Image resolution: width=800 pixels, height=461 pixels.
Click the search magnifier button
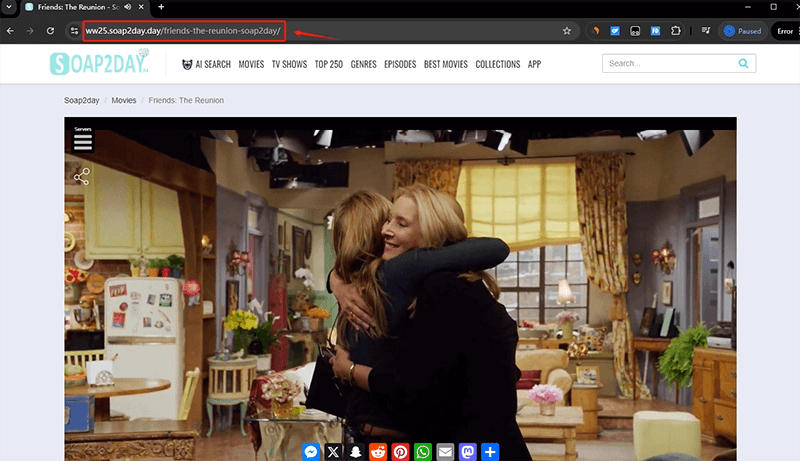coord(743,64)
